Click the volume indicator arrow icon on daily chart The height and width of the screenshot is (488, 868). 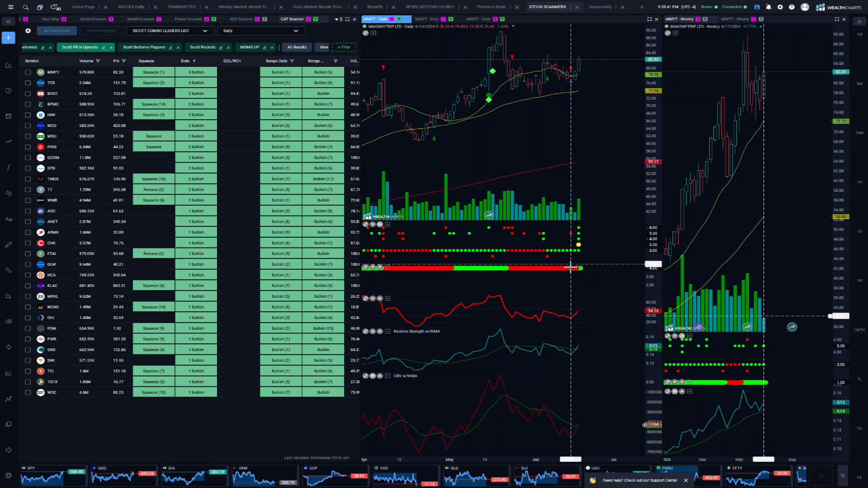489,216
